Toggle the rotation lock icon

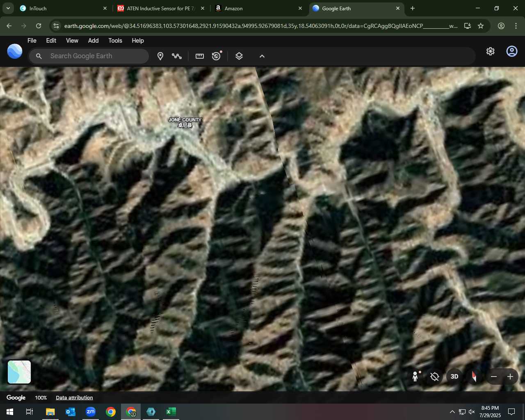[x=435, y=377]
